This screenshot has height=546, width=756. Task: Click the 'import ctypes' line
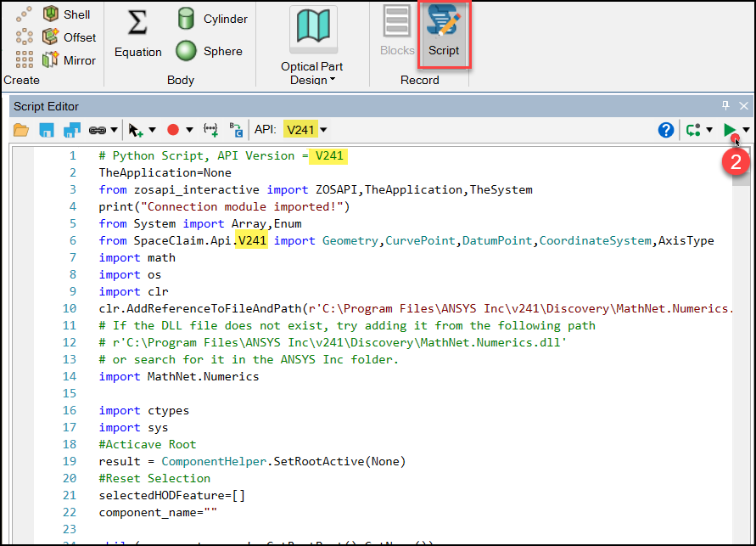143,410
